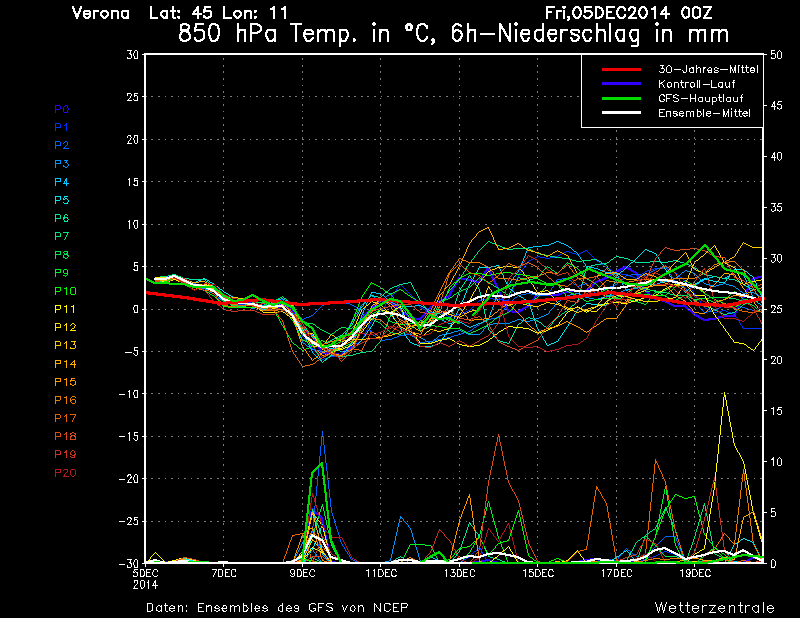Click the "-10" temperature axis tick
The width and height of the screenshot is (800, 618).
[x=129, y=394]
